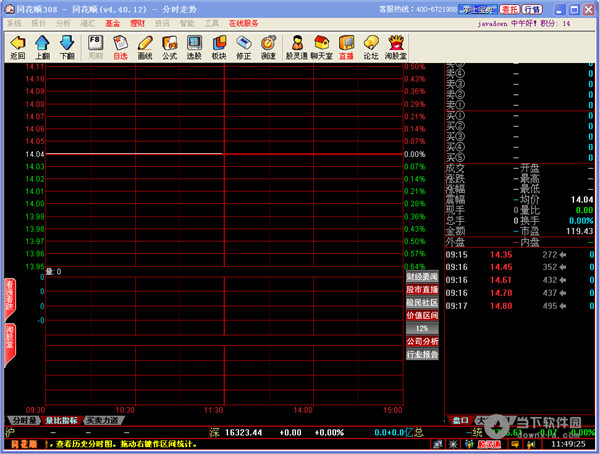Open the 公司分析 button
600x454 pixels.
pos(422,341)
